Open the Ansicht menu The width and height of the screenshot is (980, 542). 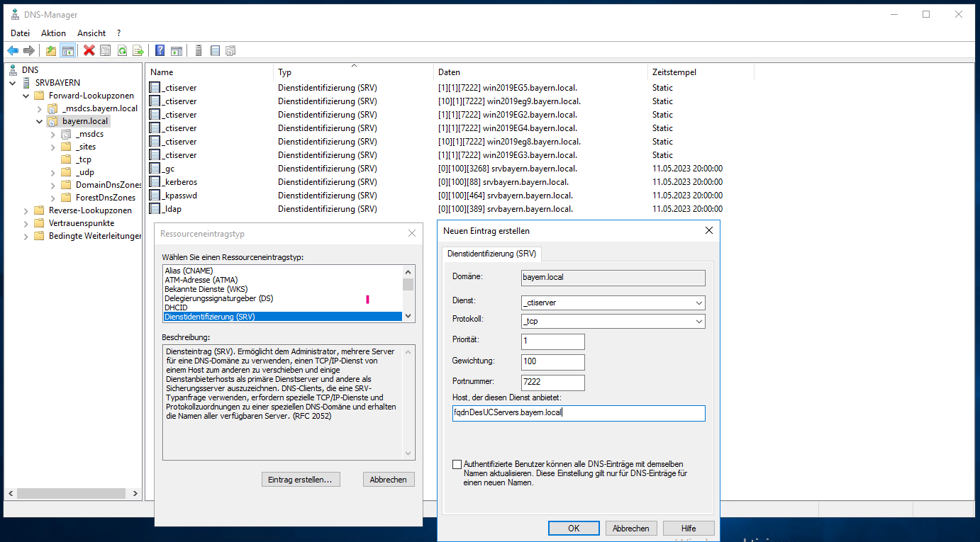tap(91, 33)
